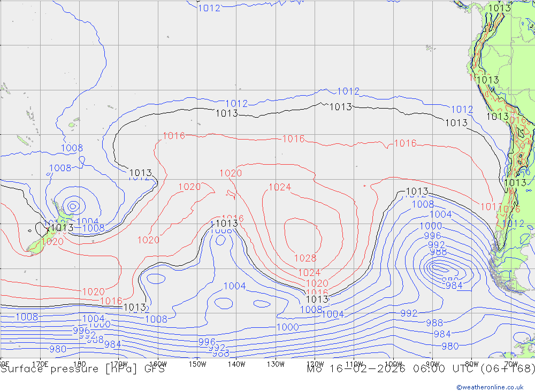The height and width of the screenshot is (392, 535).
Task: Select the 180 longitude label
Action: tap(80, 364)
